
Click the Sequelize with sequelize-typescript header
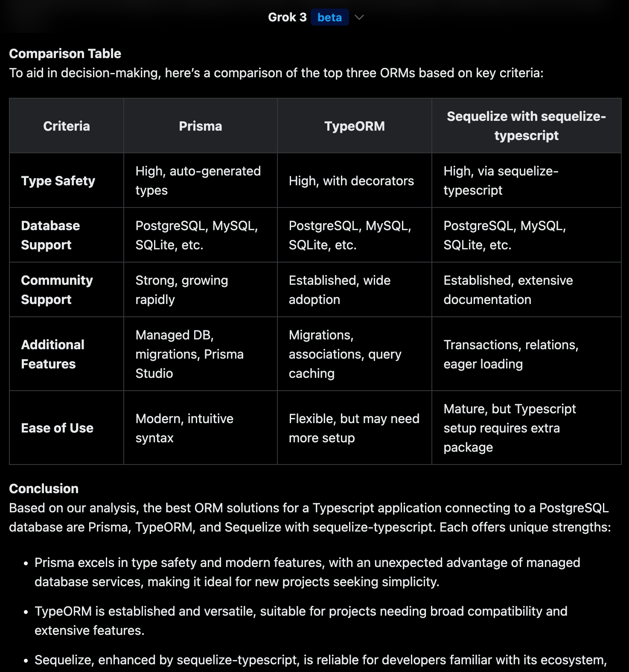click(x=527, y=126)
